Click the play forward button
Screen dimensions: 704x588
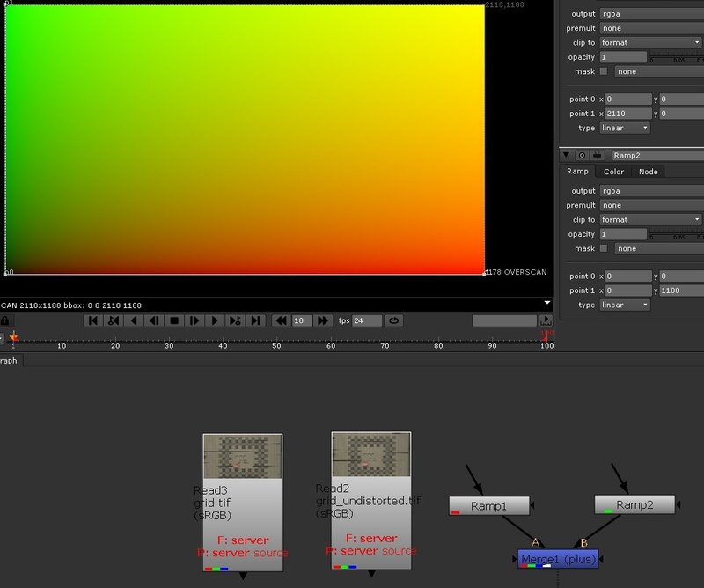[215, 320]
